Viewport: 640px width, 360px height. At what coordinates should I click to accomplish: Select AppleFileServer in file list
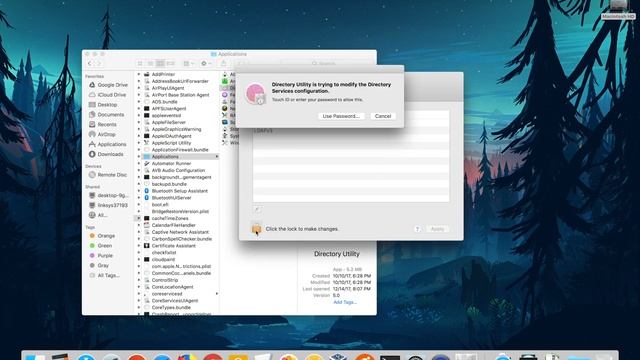click(164, 122)
